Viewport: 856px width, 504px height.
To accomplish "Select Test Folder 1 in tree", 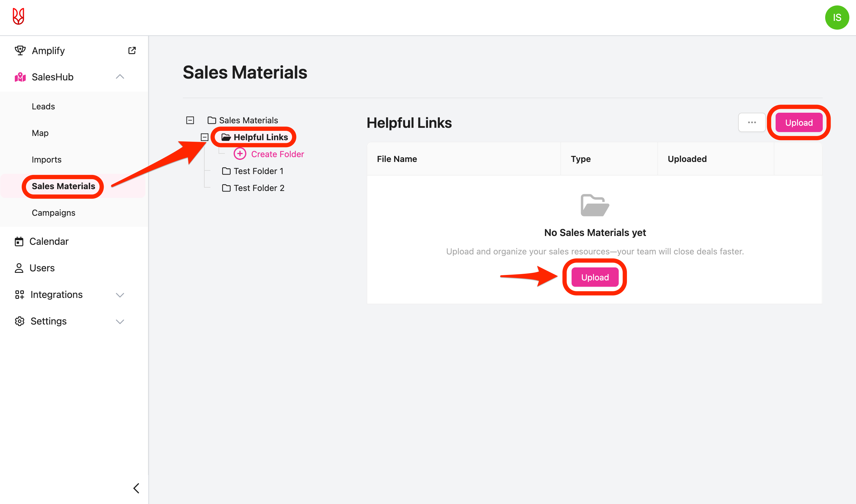I will click(258, 171).
